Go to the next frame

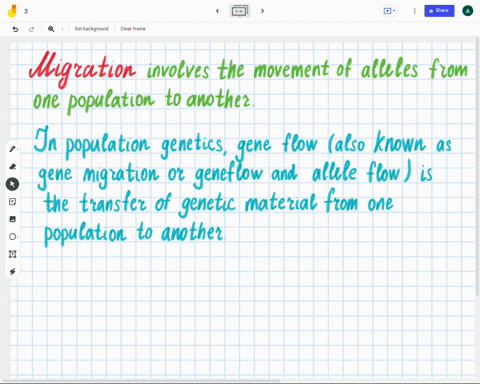point(262,11)
